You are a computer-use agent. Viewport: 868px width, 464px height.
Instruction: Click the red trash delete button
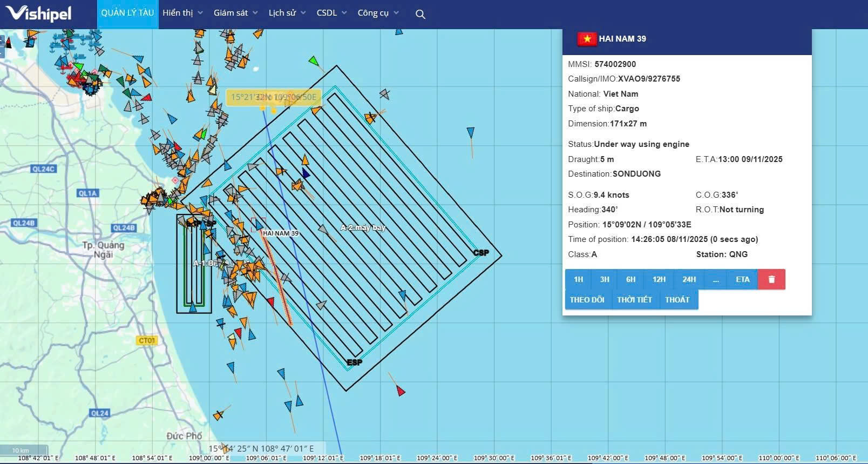point(771,279)
